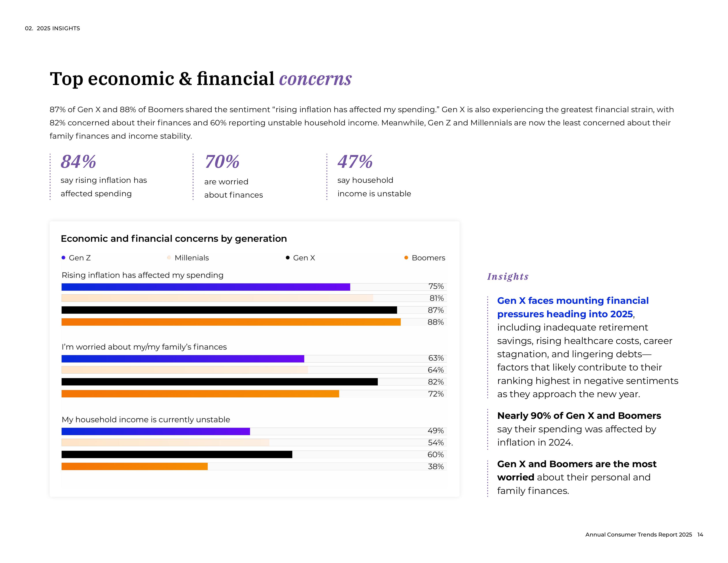Click the 70% worried about finances statistic

[222, 162]
